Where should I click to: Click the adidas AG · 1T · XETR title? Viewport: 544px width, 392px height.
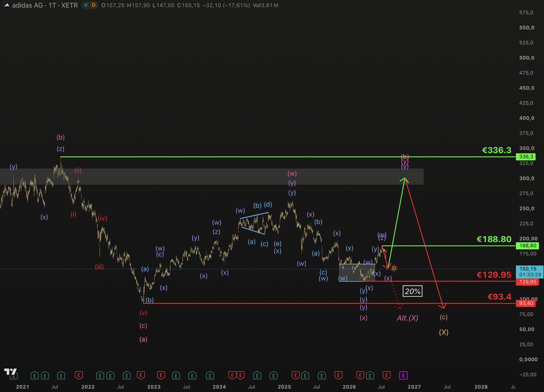[45, 5]
